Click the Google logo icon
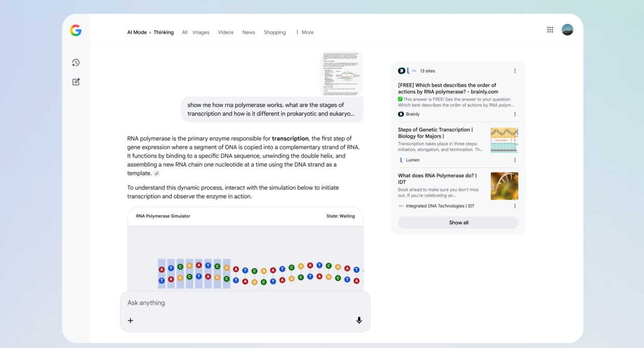Viewport: 644px width, 348px height. [76, 31]
